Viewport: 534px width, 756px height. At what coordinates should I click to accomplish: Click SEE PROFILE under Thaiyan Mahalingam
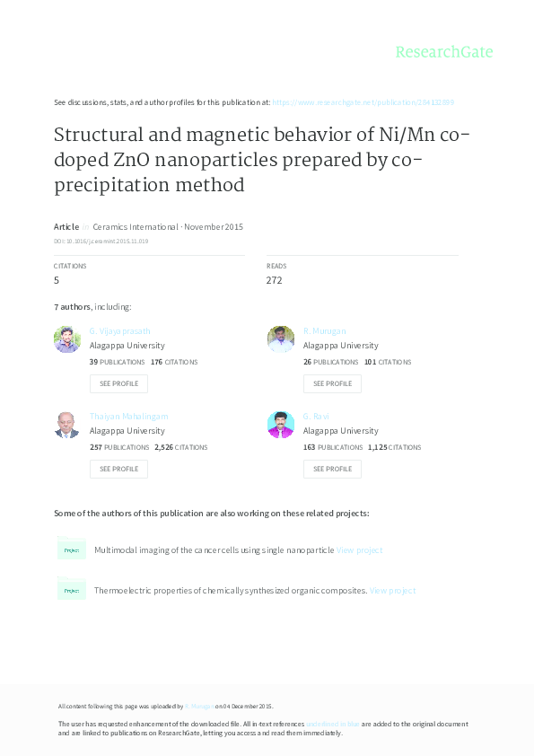coord(118,469)
